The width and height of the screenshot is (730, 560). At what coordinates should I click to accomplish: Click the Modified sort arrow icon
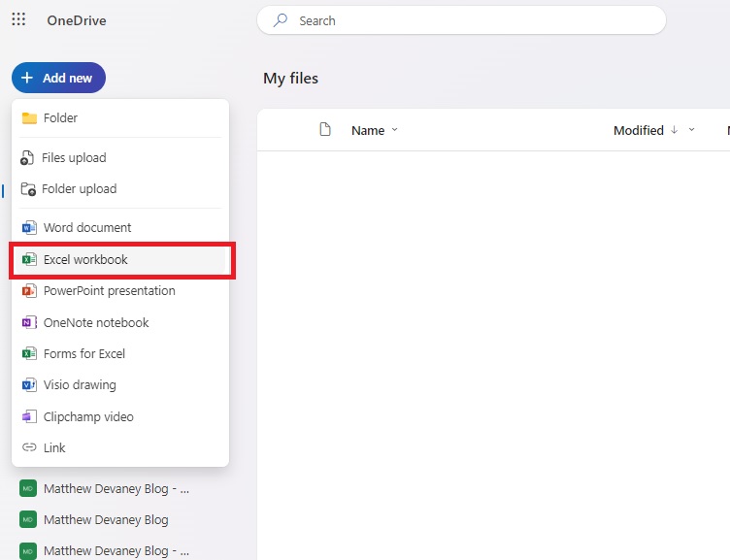click(x=674, y=130)
